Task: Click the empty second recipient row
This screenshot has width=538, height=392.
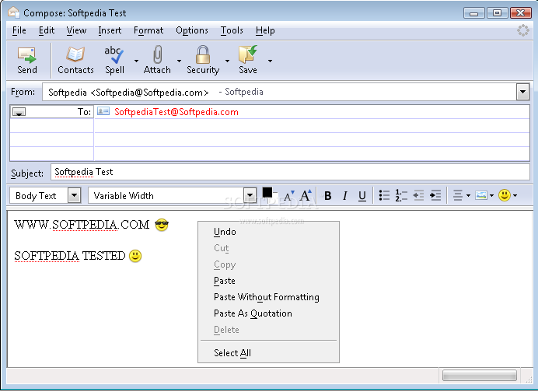Action: pos(270,126)
